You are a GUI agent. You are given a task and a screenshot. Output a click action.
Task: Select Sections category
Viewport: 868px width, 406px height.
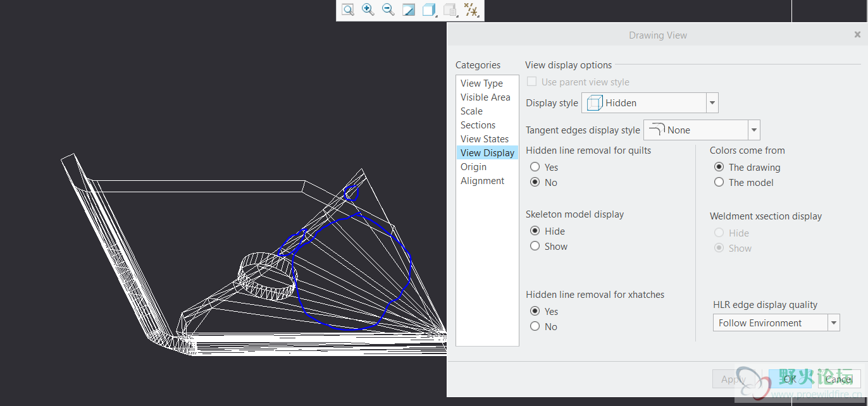[x=478, y=125]
